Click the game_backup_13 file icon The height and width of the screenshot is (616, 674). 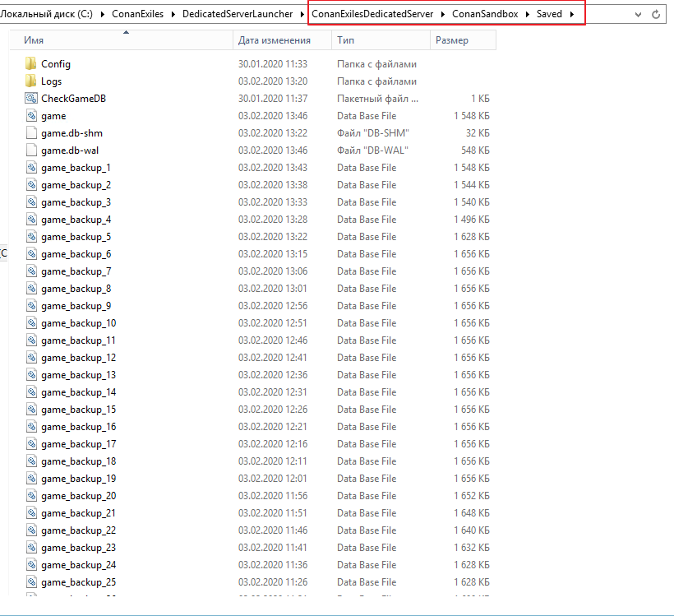(x=31, y=375)
